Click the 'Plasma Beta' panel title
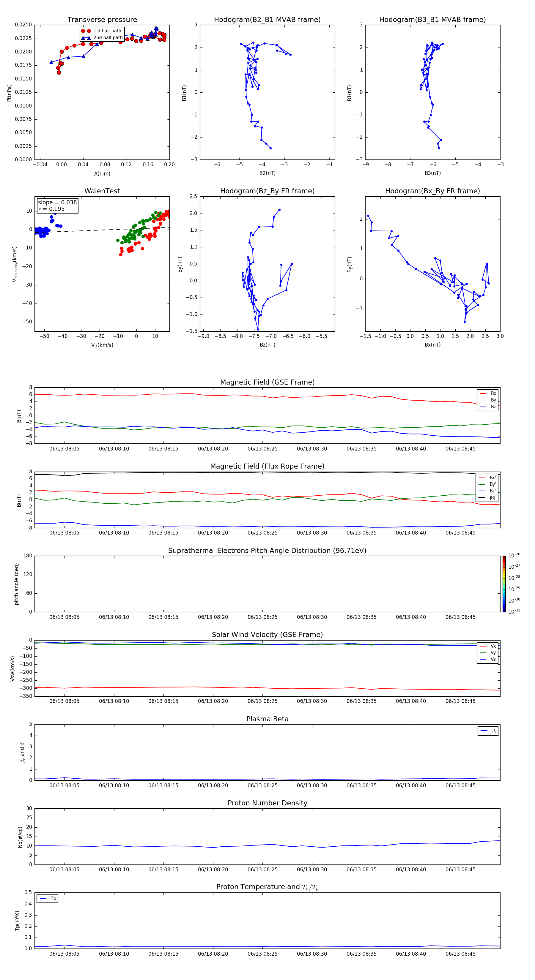535x980 pixels. click(267, 719)
